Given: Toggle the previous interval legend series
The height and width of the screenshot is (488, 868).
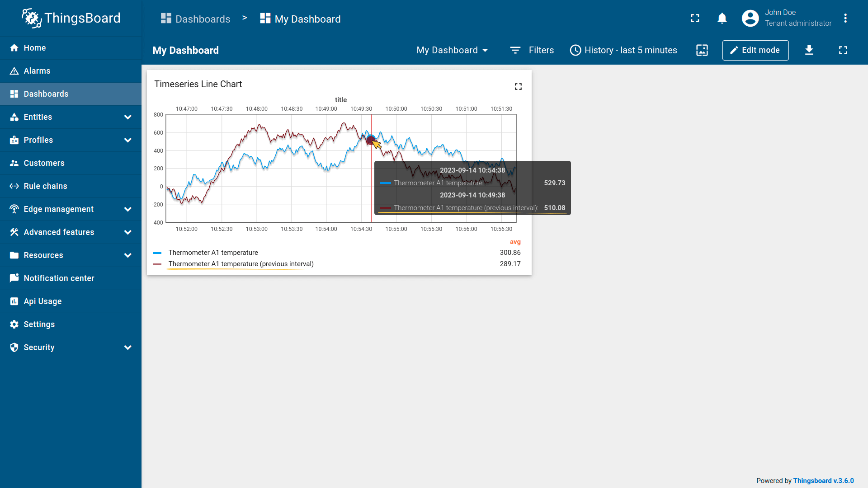Looking at the screenshot, I should point(241,264).
